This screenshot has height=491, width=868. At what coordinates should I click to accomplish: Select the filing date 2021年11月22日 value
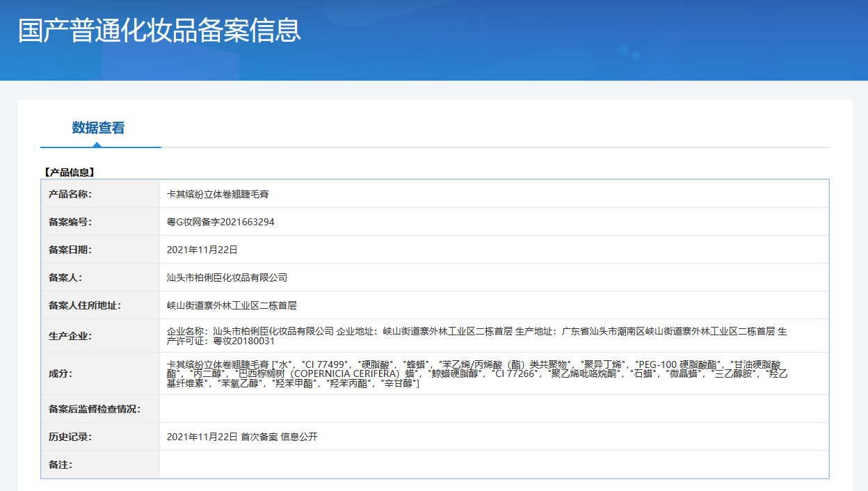(x=202, y=250)
